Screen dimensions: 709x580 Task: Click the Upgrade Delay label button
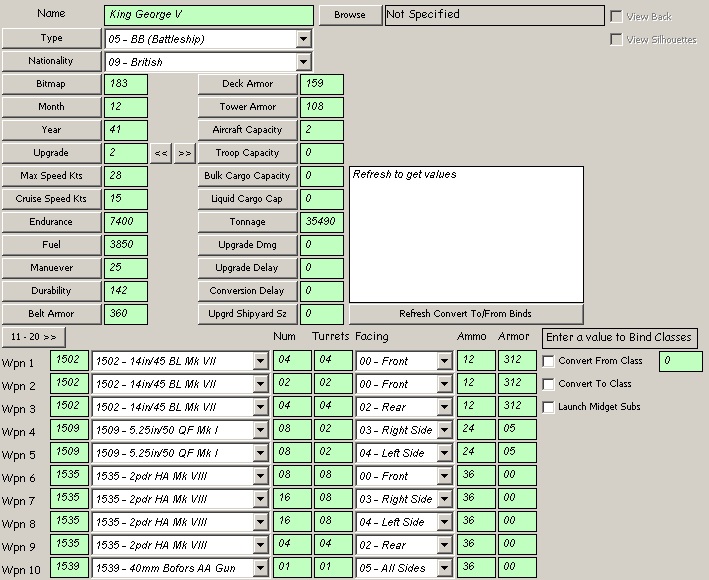[248, 268]
